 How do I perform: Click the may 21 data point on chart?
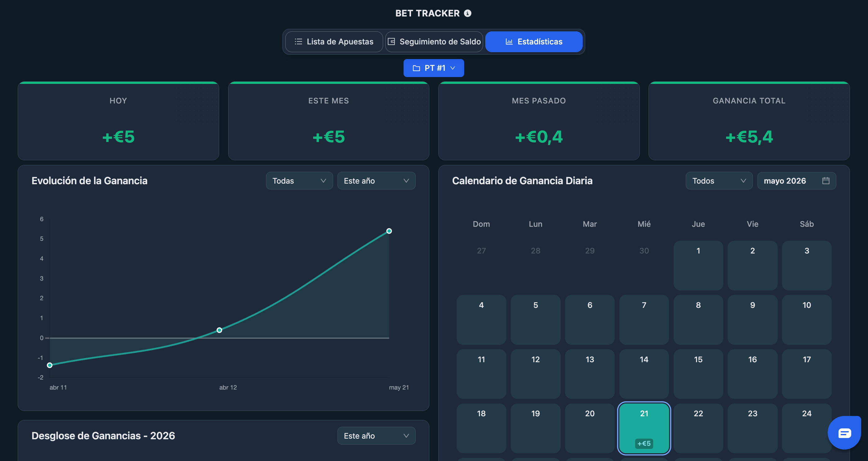click(389, 231)
